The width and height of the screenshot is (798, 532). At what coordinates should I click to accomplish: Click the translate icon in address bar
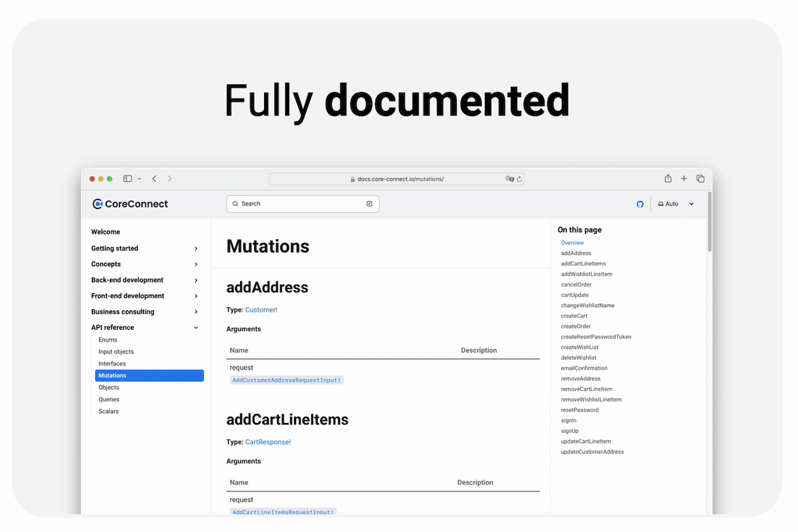[510, 179]
